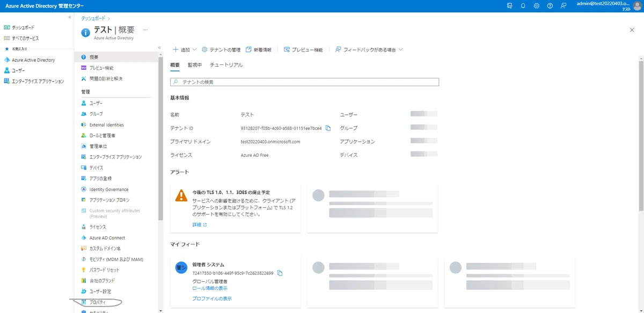This screenshot has height=313, width=644.
Task: Copy the テナント ID value
Action: (x=328, y=128)
